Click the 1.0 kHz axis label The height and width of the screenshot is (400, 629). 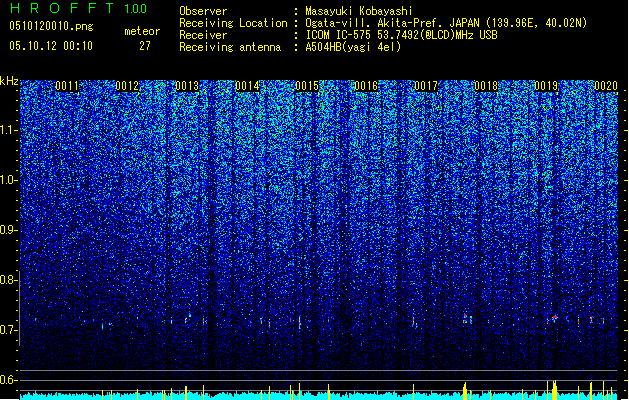pos(9,180)
